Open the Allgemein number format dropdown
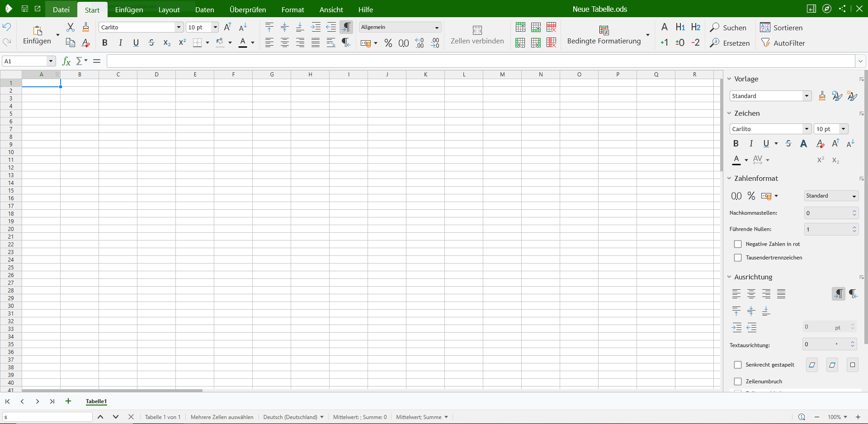 click(437, 28)
